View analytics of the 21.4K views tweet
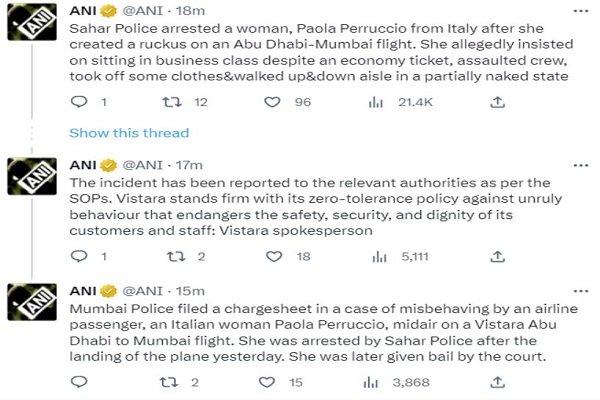The width and height of the screenshot is (600, 400). click(377, 102)
